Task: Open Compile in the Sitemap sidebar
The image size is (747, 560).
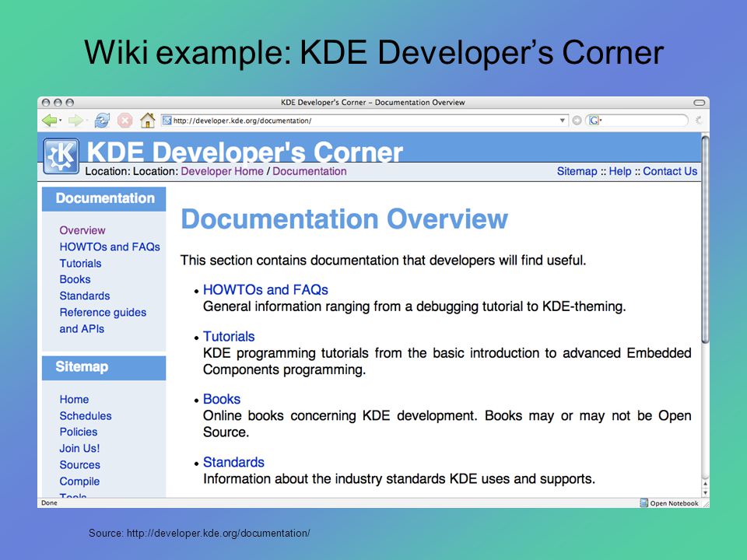Action: coord(79,481)
